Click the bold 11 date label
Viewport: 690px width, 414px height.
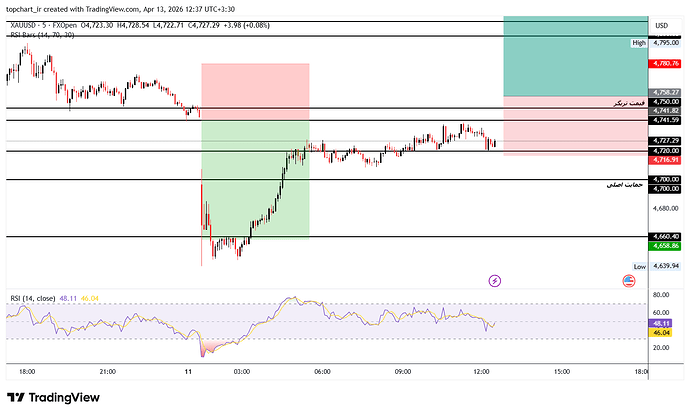pyautogui.click(x=188, y=372)
